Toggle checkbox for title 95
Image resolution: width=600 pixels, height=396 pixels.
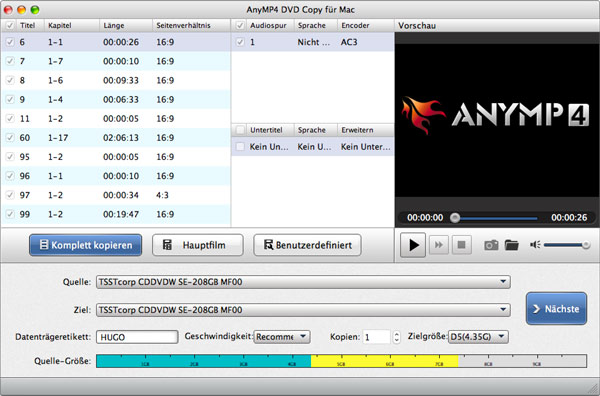(10, 156)
